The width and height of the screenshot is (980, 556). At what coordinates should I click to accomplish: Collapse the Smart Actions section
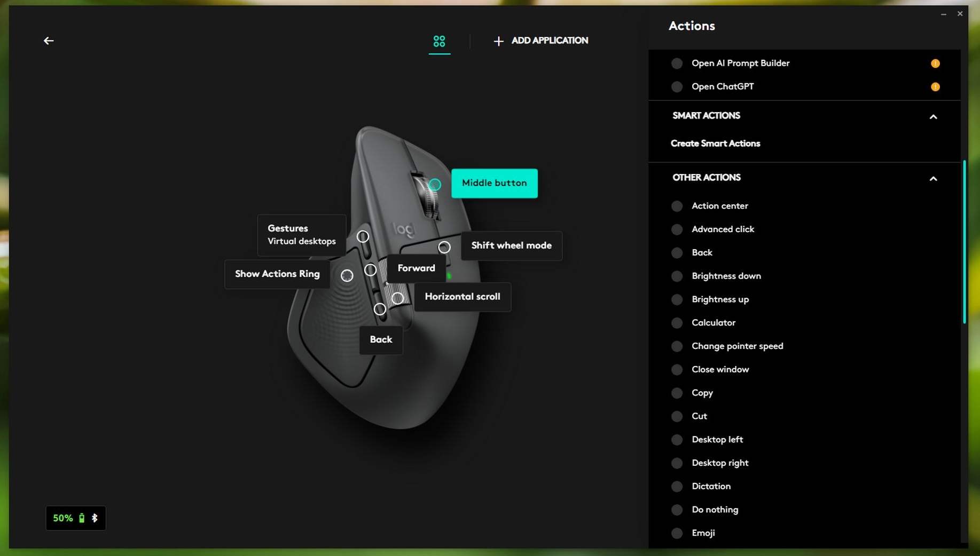point(933,117)
